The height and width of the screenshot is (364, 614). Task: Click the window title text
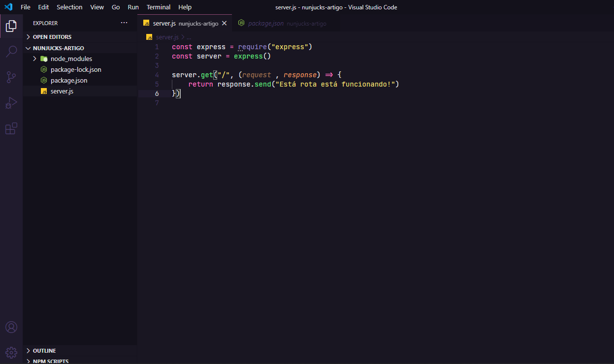click(x=336, y=7)
